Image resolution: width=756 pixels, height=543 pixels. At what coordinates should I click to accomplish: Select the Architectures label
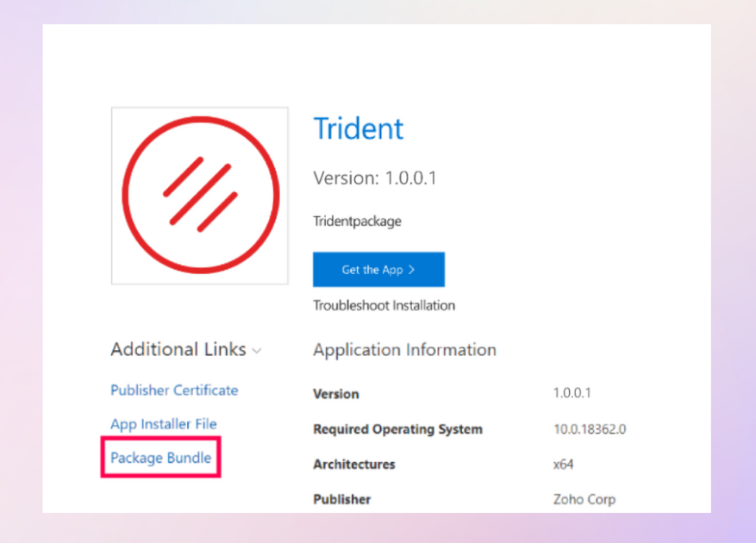(354, 465)
